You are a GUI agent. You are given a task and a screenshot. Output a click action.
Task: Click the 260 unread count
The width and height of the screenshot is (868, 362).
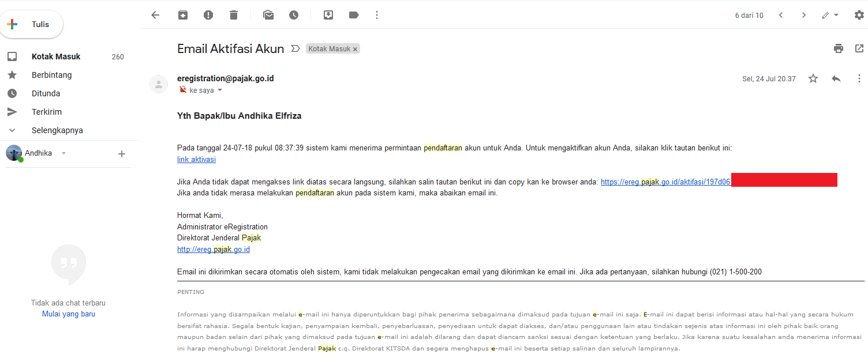click(x=118, y=57)
